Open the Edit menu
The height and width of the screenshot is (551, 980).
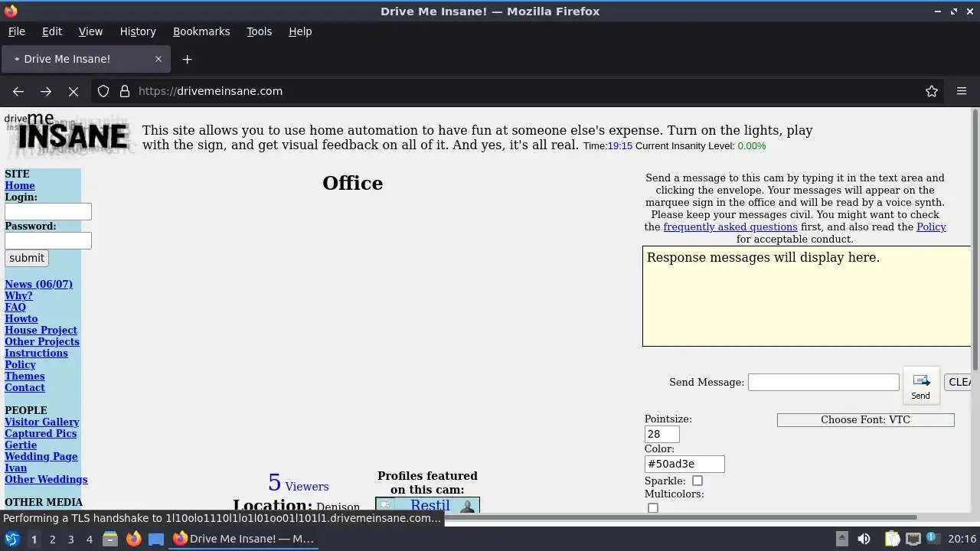(x=52, y=31)
